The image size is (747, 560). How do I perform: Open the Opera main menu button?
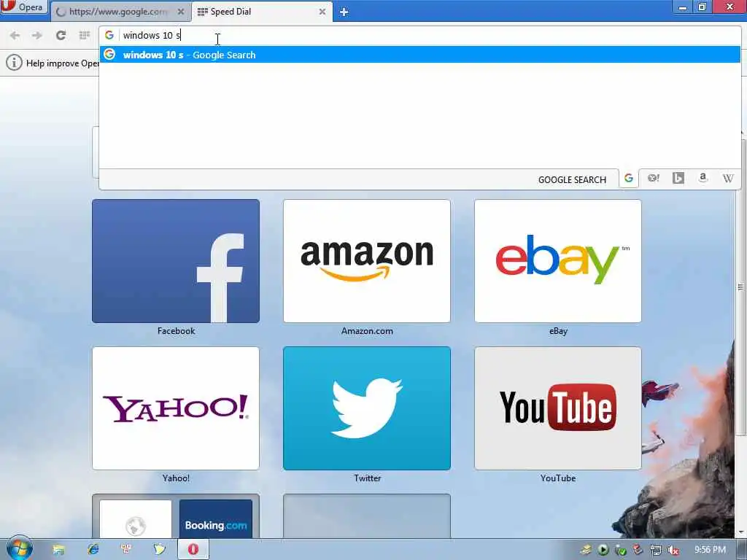pyautogui.click(x=24, y=7)
